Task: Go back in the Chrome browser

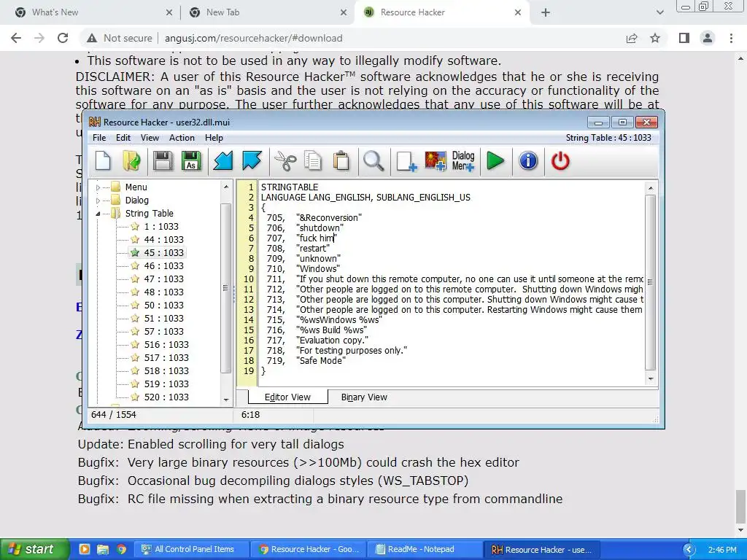Action: click(16, 38)
